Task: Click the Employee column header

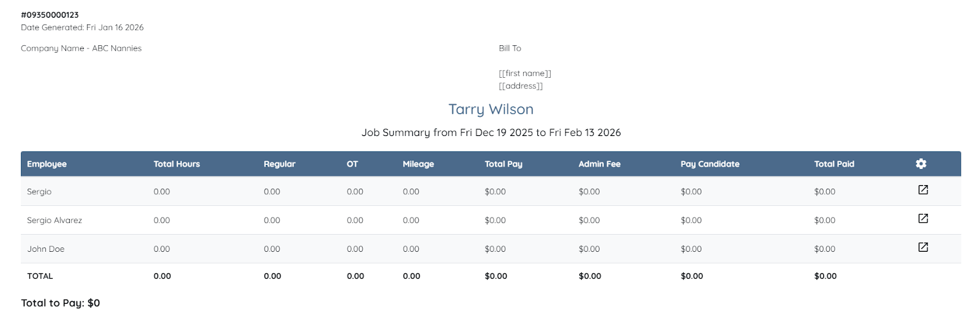Action: (x=47, y=164)
